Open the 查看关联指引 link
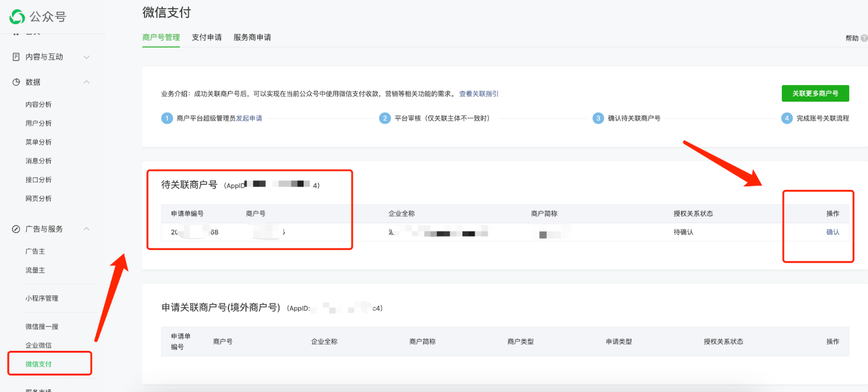Viewport: 868px width, 392px height. [479, 94]
